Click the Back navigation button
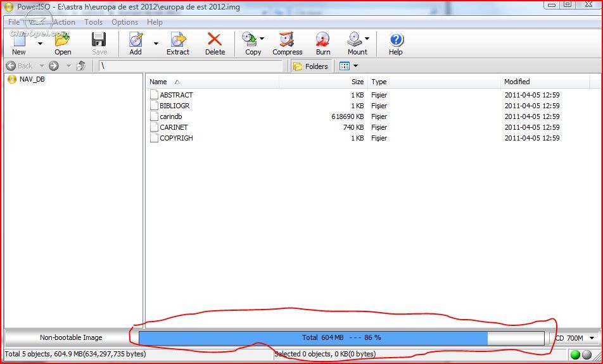 pyautogui.click(x=19, y=66)
